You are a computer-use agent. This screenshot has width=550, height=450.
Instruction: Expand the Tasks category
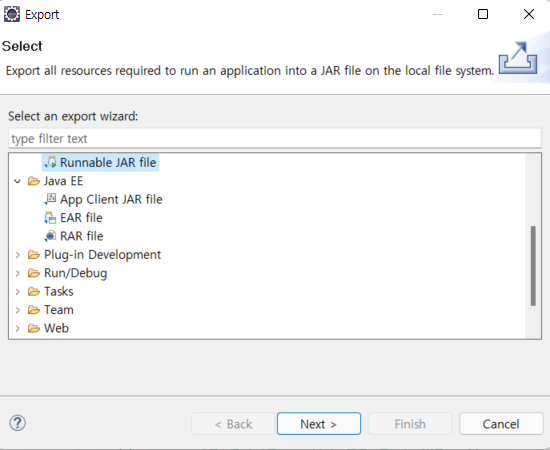click(17, 292)
